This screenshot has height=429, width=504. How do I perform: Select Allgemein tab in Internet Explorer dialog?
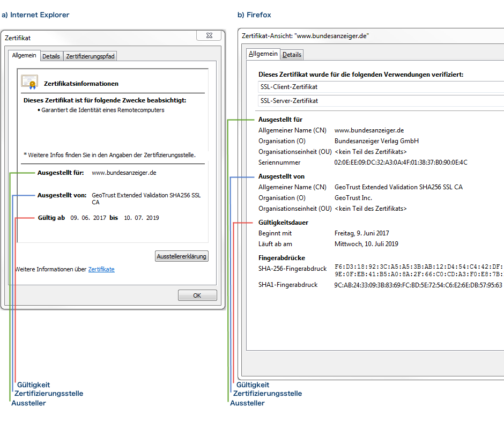(x=24, y=55)
